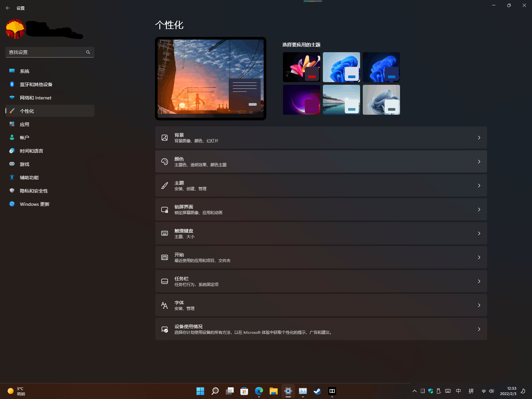The height and width of the screenshot is (399, 532).
Task: Click the keyboard icon on the 触摸键盘 row
Action: click(x=165, y=233)
